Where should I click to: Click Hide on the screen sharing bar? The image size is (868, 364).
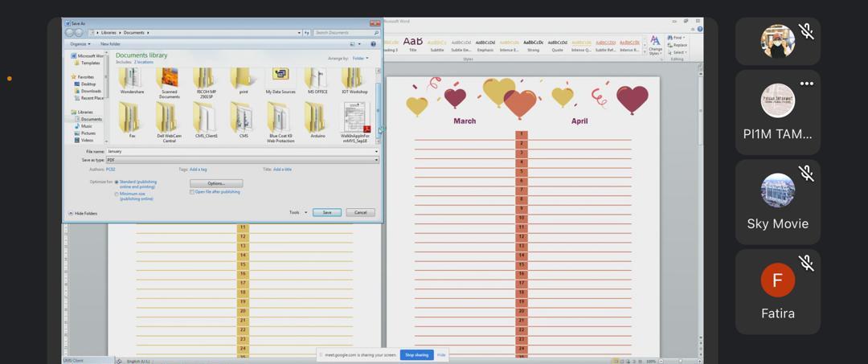click(x=441, y=354)
